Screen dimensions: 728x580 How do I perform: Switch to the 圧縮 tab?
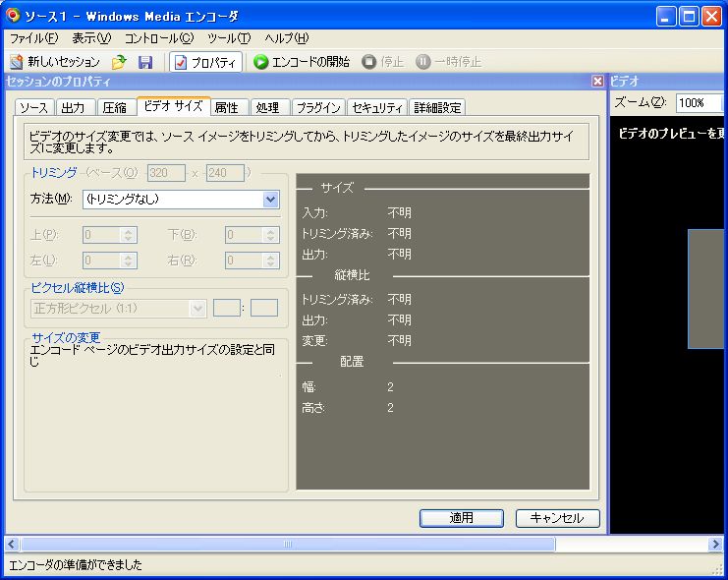click(114, 108)
